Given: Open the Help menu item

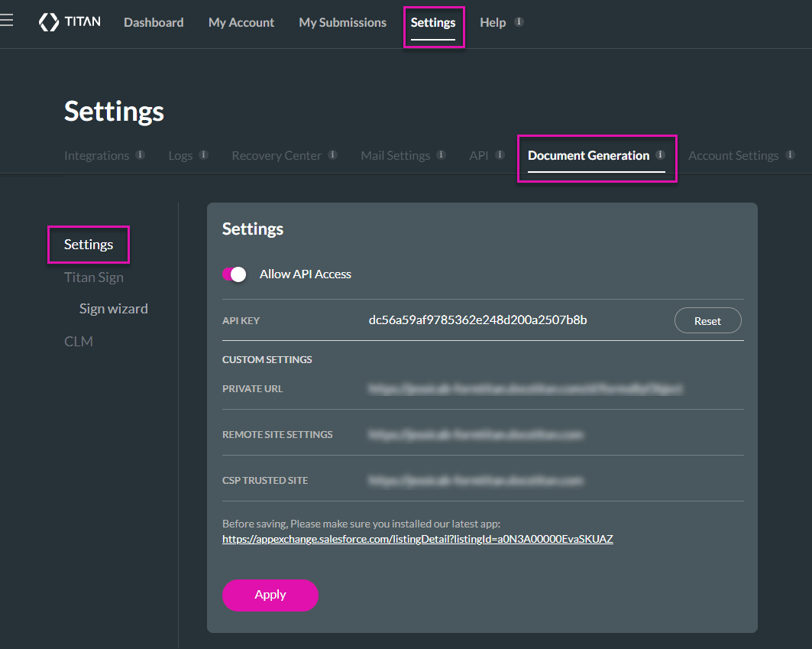Looking at the screenshot, I should pyautogui.click(x=493, y=22).
